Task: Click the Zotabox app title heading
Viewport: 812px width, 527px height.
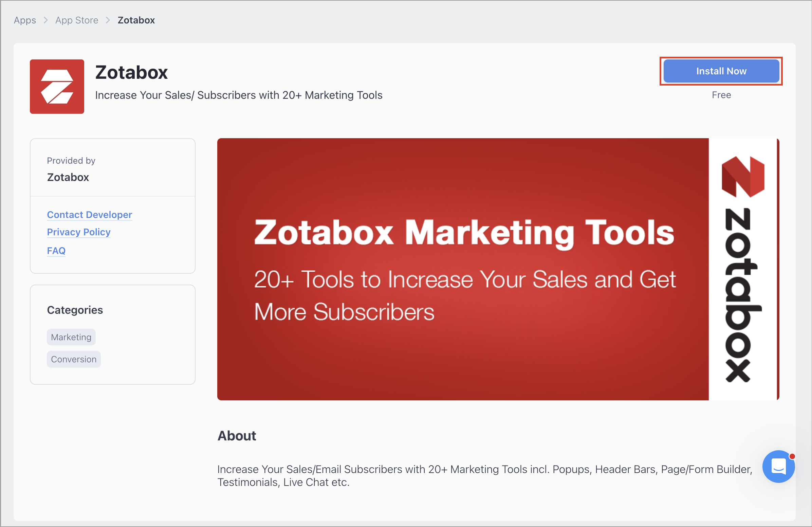Action: click(x=131, y=72)
